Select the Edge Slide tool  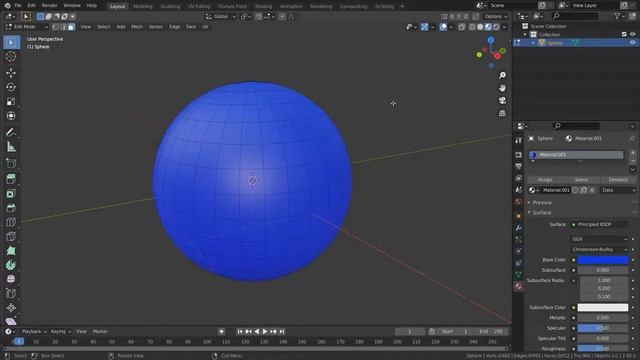click(x=11, y=293)
